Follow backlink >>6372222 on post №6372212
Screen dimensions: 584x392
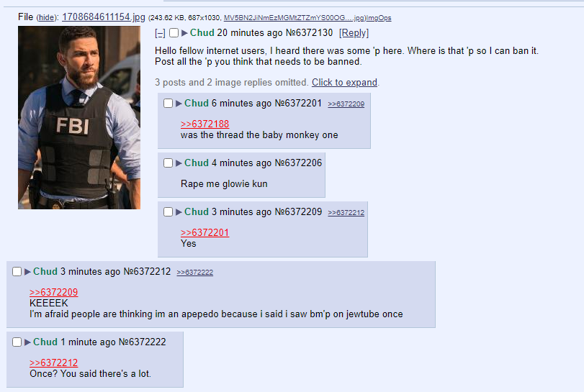tap(195, 273)
